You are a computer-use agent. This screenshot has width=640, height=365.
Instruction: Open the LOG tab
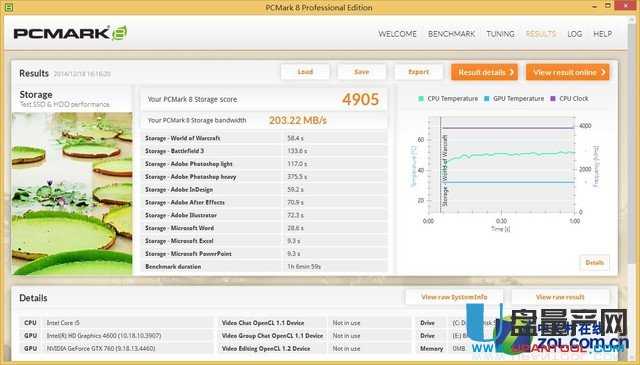click(575, 34)
